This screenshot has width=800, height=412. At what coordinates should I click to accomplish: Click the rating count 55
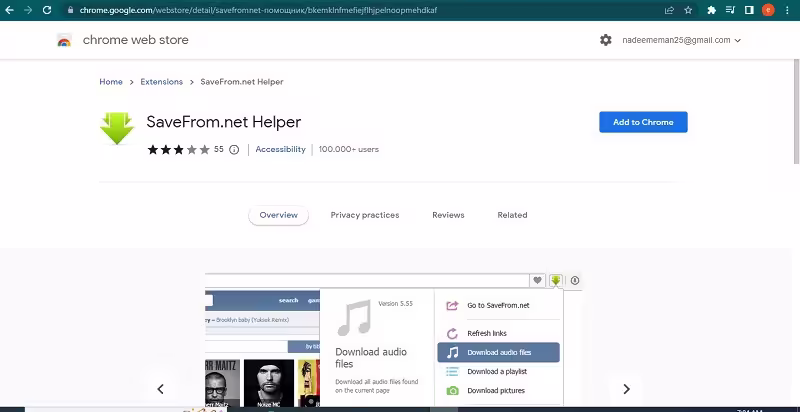tap(219, 149)
